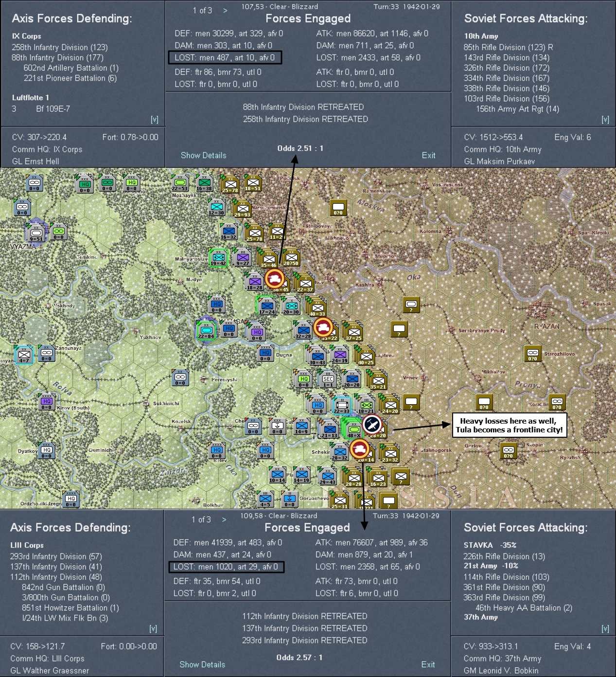Screen dimensions: 616x677
Task: Select the green 16=38 infantry counter
Action: point(204,184)
